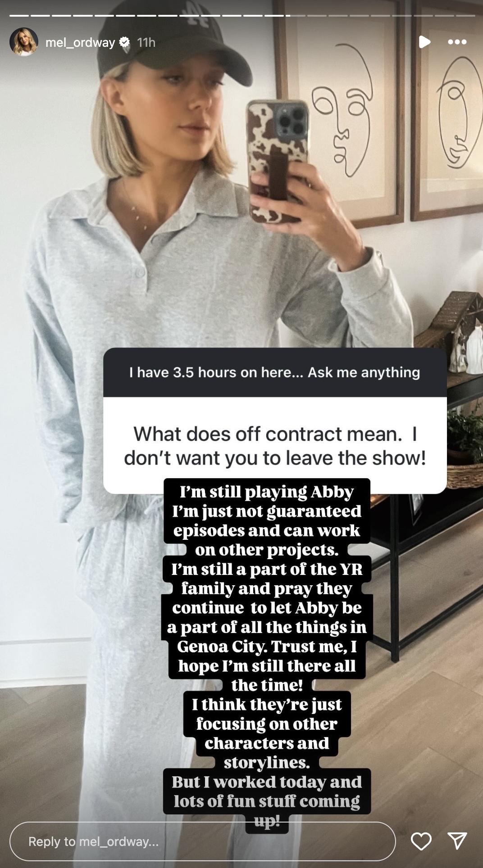The height and width of the screenshot is (868, 483).
Task: Resume the story with the play button
Action: [424, 42]
